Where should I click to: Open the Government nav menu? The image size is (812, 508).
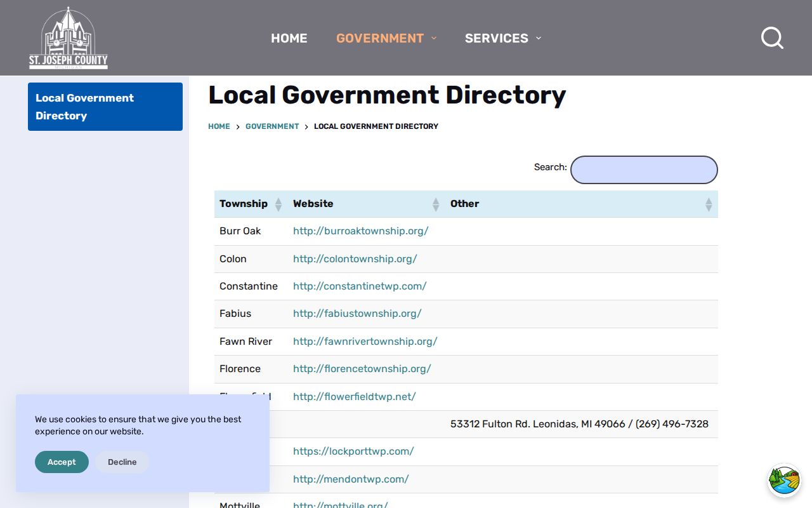(380, 38)
